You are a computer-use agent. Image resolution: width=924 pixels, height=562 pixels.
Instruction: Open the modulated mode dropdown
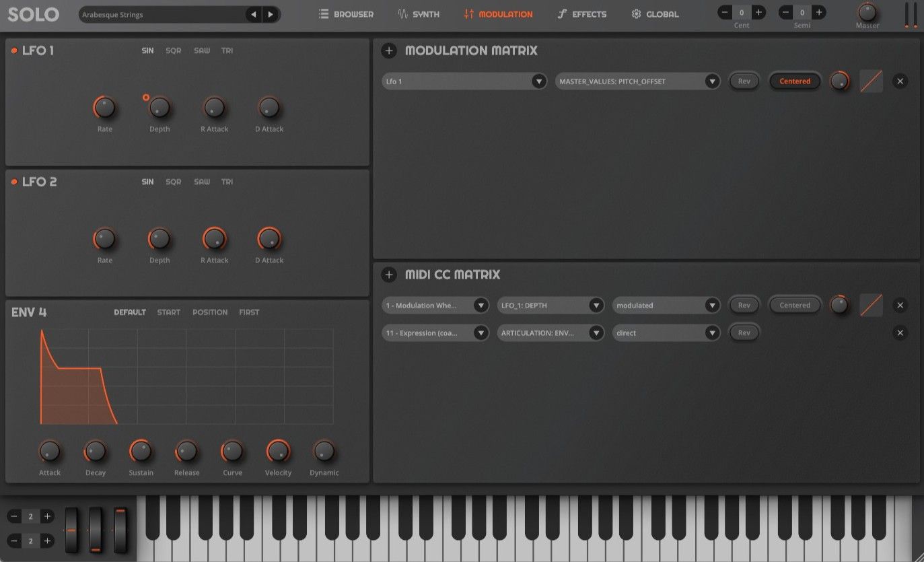(x=666, y=305)
